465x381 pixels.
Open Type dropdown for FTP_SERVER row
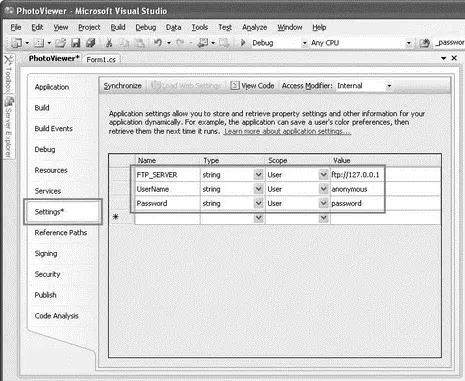258,174
